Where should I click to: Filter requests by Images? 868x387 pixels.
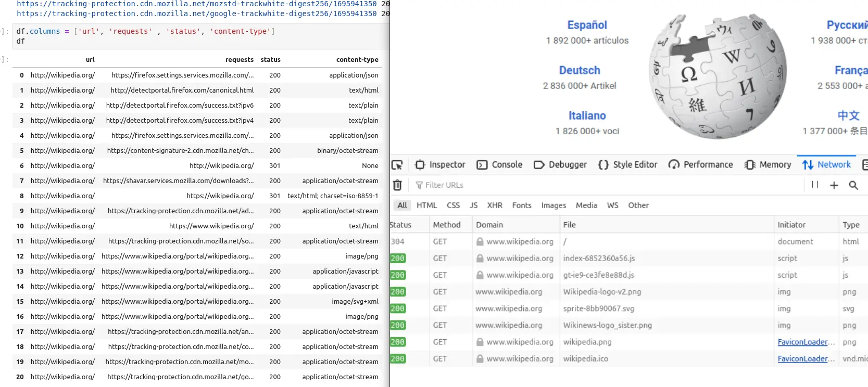pyautogui.click(x=553, y=205)
